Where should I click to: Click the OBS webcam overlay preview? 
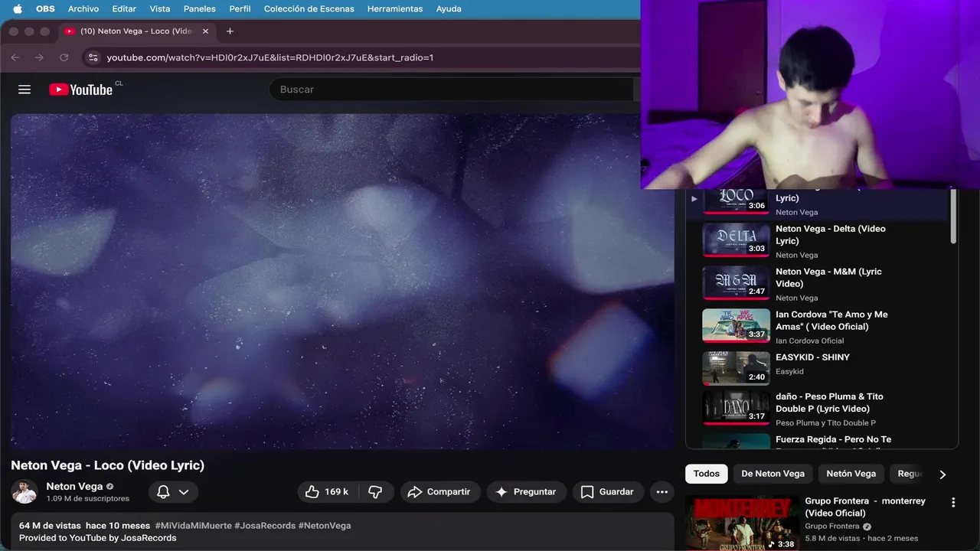[x=810, y=94]
